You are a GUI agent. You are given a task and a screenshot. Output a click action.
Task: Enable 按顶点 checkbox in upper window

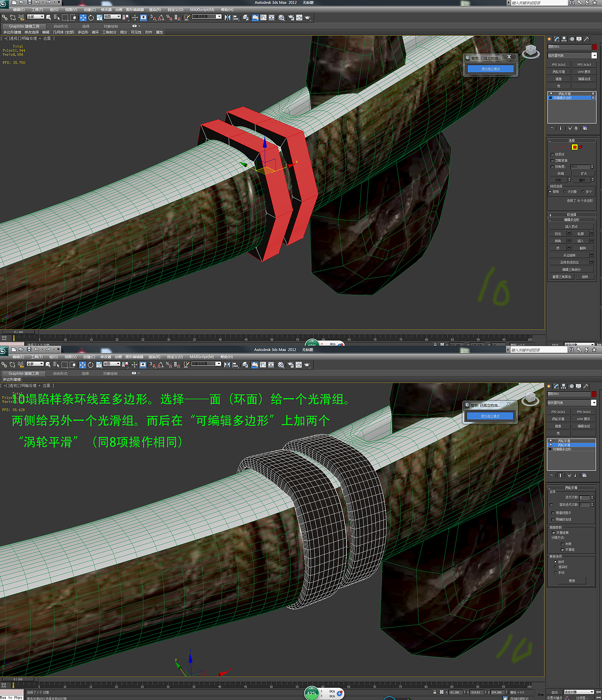552,154
